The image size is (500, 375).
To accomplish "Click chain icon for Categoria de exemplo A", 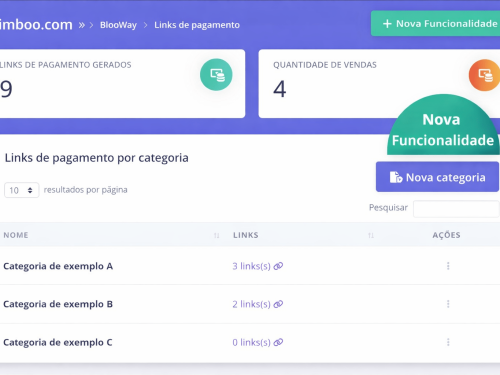I will tap(278, 266).
